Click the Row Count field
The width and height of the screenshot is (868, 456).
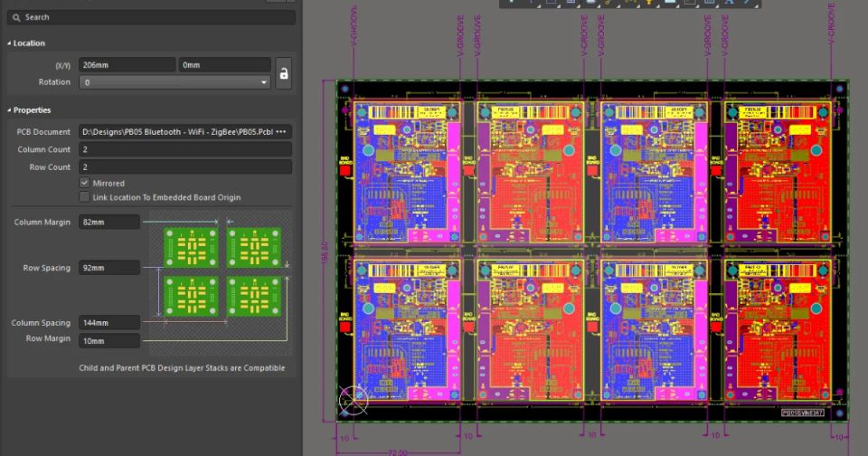point(184,167)
